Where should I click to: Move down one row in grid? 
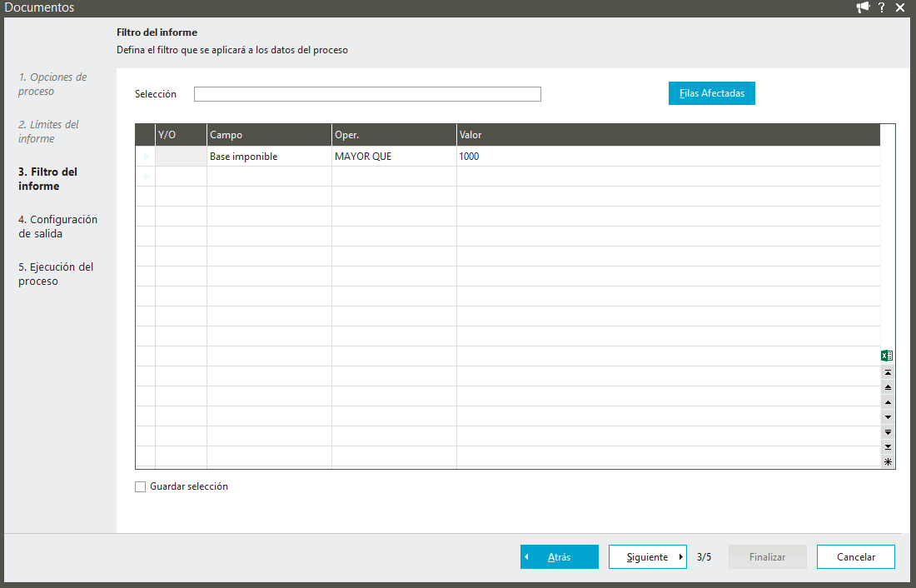tap(888, 417)
